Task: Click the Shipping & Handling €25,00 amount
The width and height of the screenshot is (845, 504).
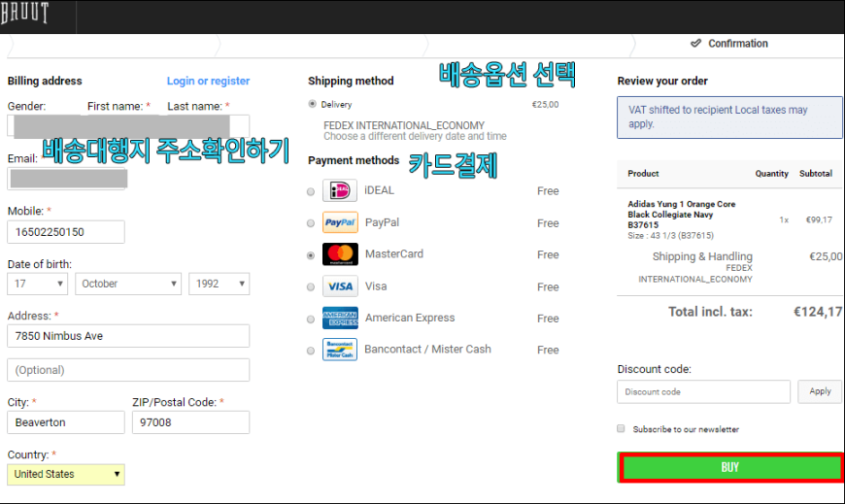Action: (x=826, y=256)
